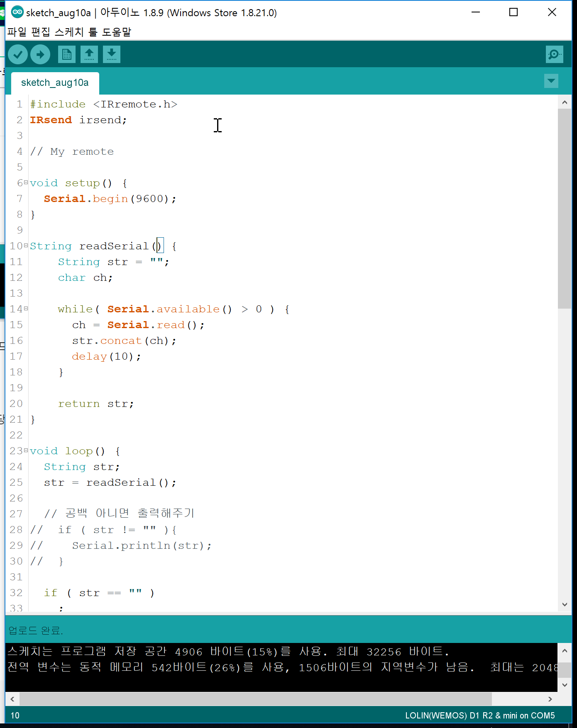Create a new sketch with the New icon
The width and height of the screenshot is (577, 728).
(x=67, y=54)
